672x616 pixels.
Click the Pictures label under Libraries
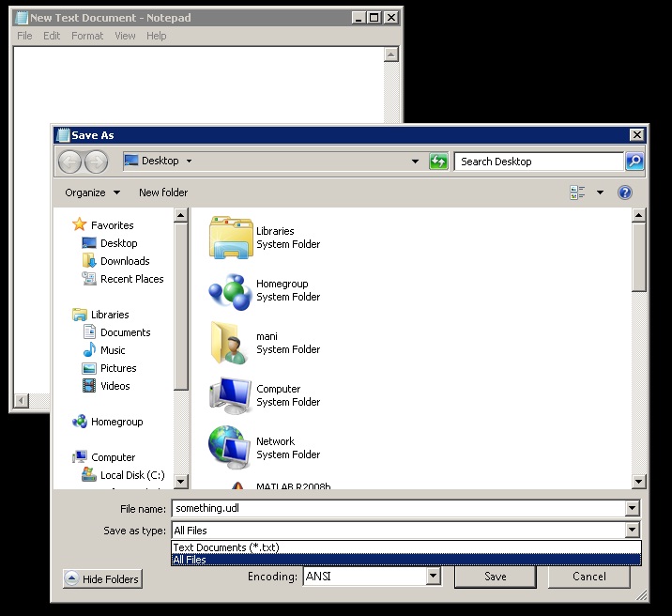[118, 368]
